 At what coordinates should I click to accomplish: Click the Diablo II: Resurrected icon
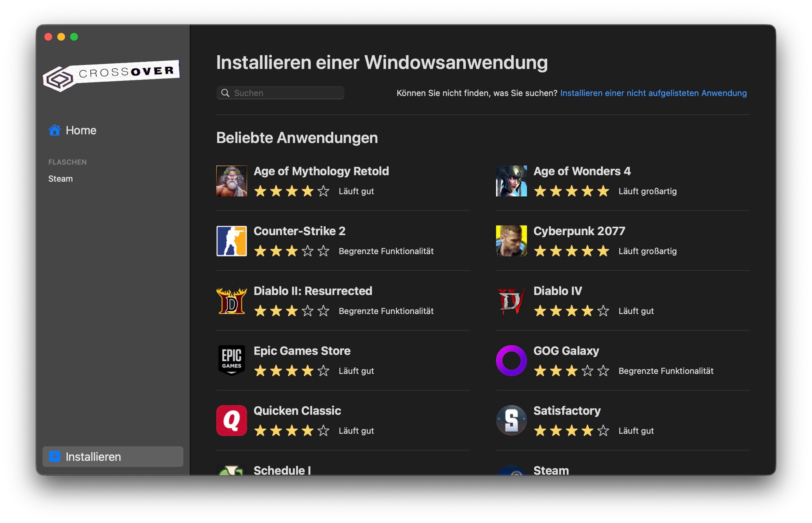[231, 301]
